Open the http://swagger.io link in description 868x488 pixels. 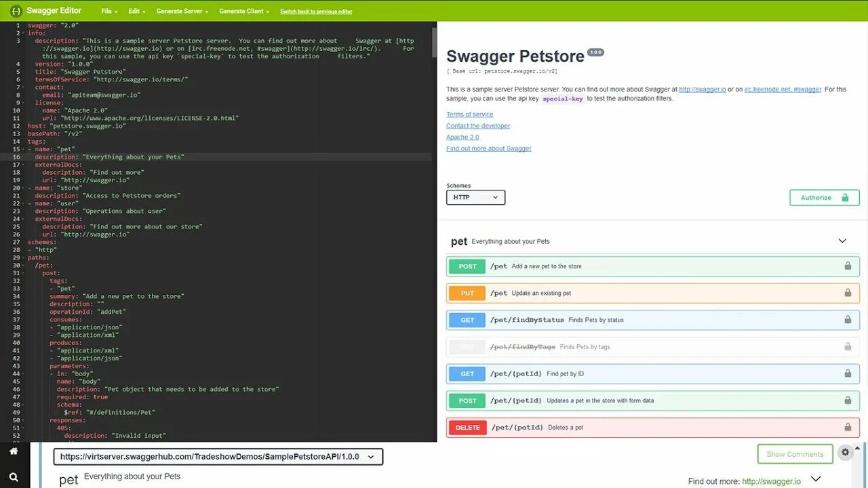pyautogui.click(x=702, y=89)
